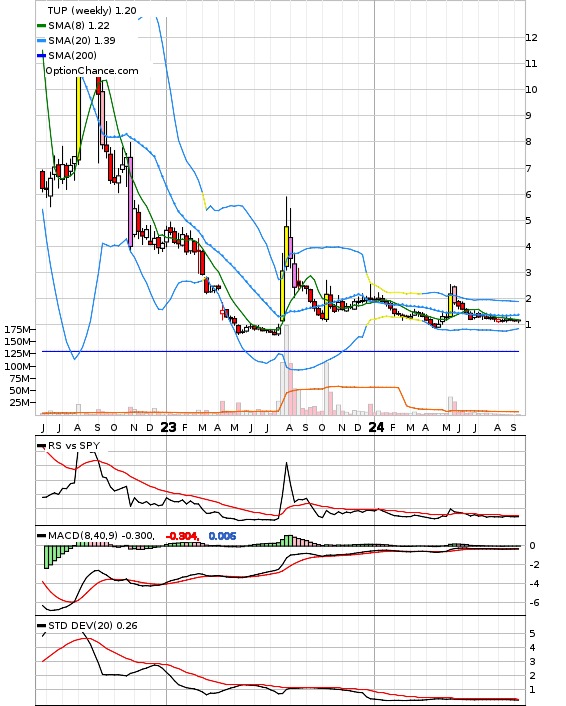566x706 pixels.
Task: Click the RS vs SPY peak spike
Action: tap(286, 464)
